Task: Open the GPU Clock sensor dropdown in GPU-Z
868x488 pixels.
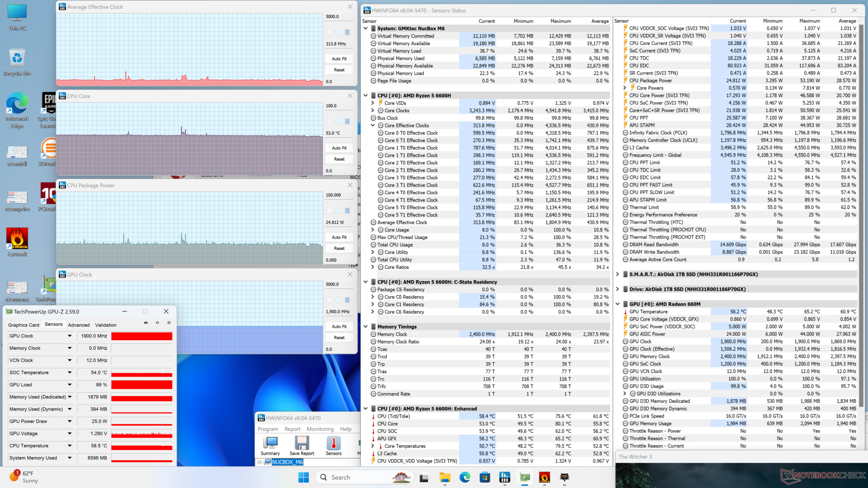Action: [x=70, y=336]
